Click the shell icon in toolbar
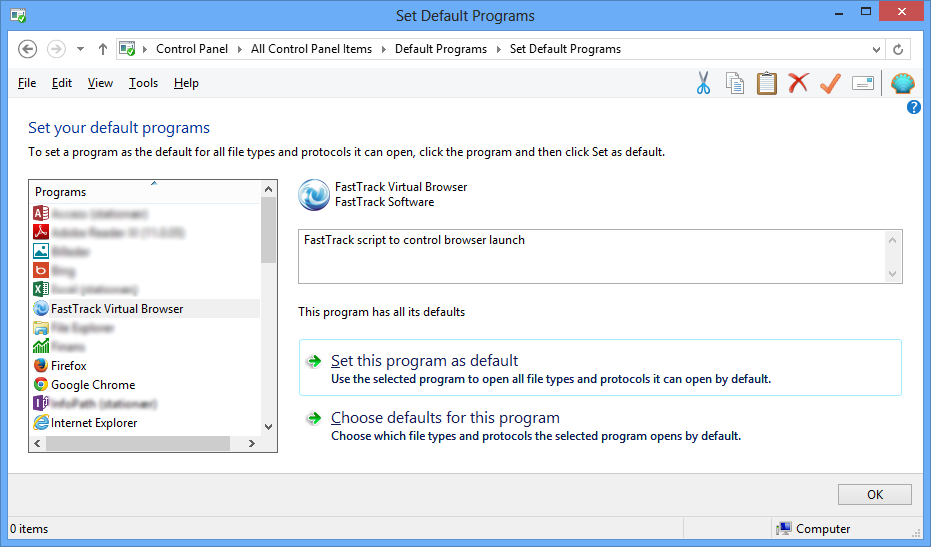The height and width of the screenshot is (547, 931). click(902, 83)
